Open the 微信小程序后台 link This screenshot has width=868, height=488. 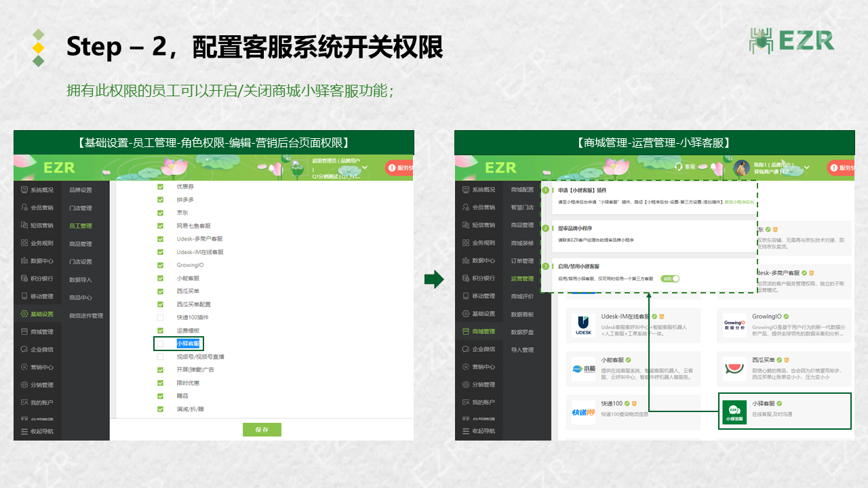pos(740,202)
